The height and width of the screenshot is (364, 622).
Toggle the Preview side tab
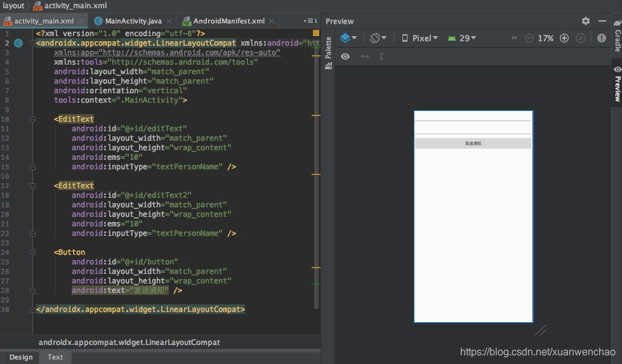click(617, 85)
